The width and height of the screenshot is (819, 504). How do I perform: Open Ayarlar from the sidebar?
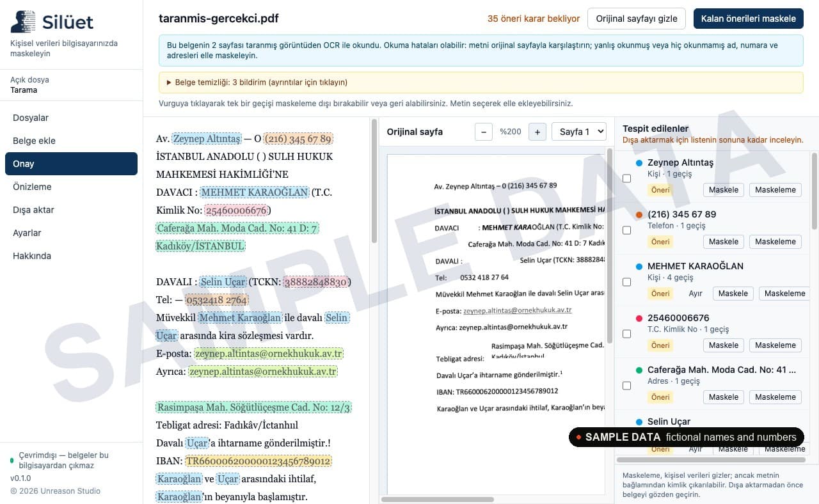(x=71, y=233)
